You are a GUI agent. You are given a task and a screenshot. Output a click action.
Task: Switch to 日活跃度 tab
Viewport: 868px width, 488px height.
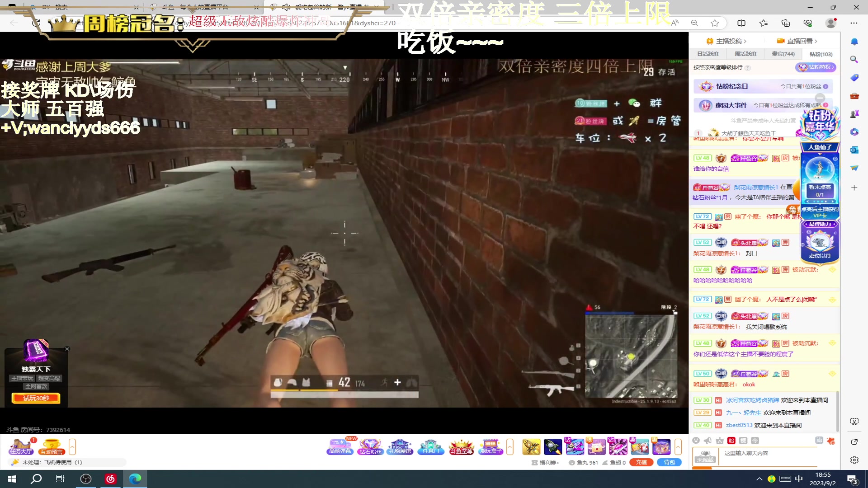(708, 54)
